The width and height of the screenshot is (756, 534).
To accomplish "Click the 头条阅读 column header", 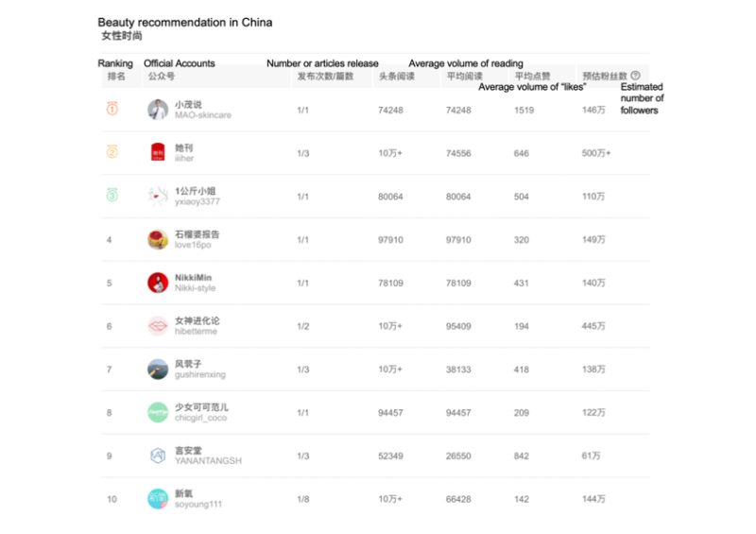I will (396, 76).
